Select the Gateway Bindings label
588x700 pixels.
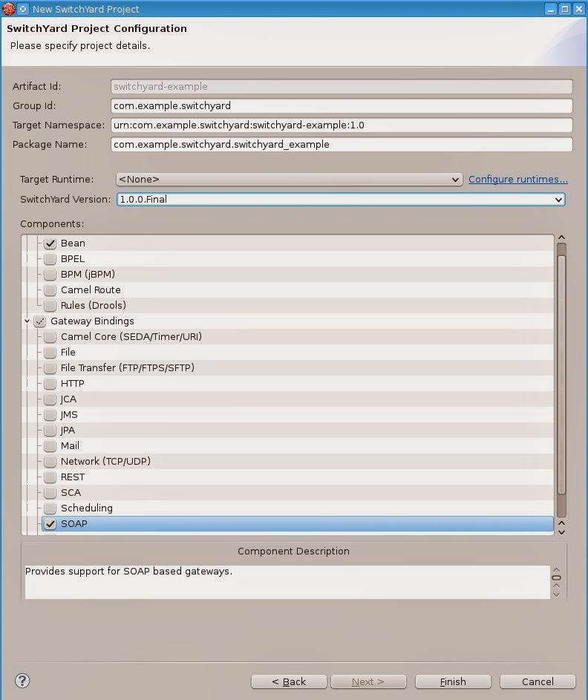tap(92, 321)
